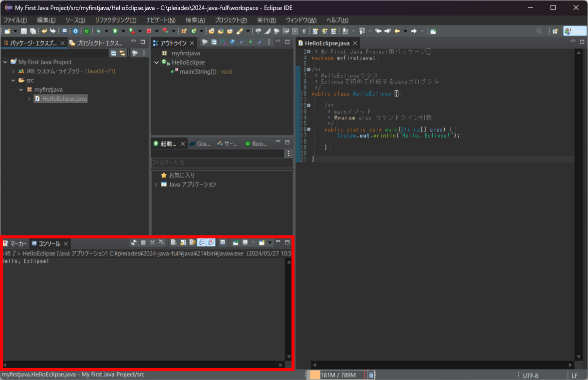Minimize the Outline view panel
This screenshot has height=380, width=588.
[x=278, y=41]
